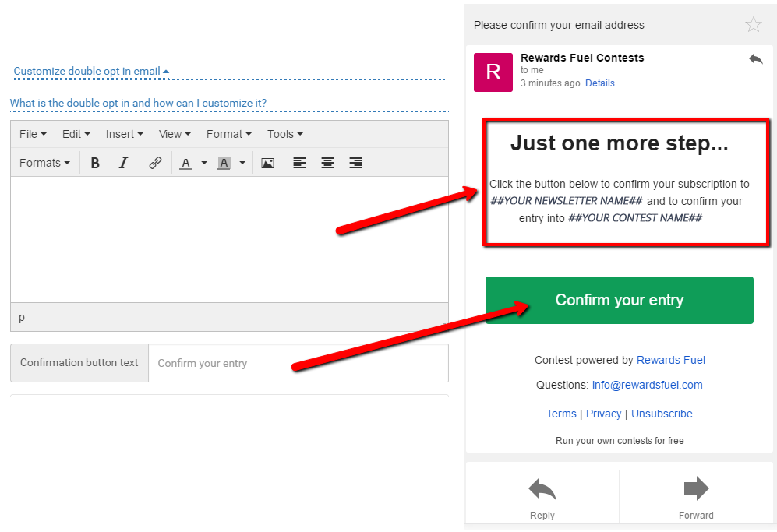Open the View menu

pos(175,134)
